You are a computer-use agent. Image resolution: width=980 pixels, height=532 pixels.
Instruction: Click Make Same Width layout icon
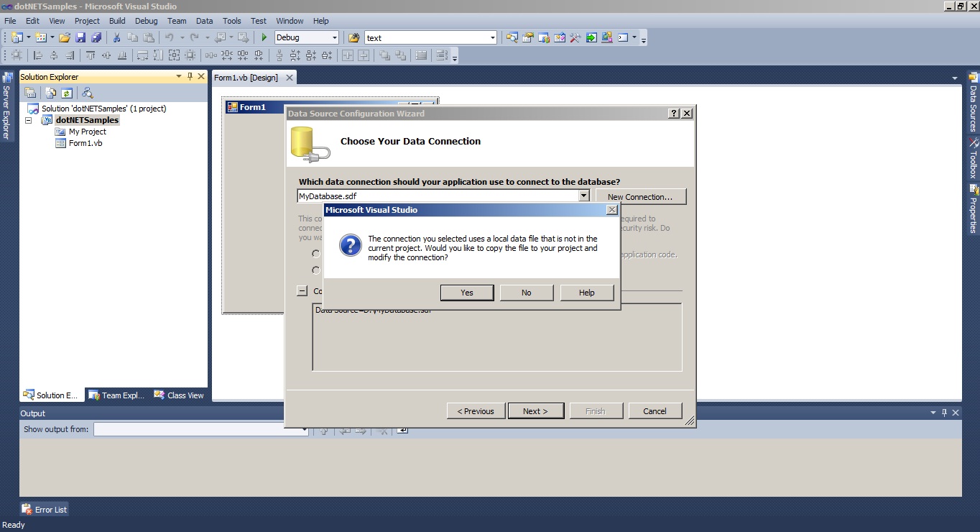tap(143, 55)
